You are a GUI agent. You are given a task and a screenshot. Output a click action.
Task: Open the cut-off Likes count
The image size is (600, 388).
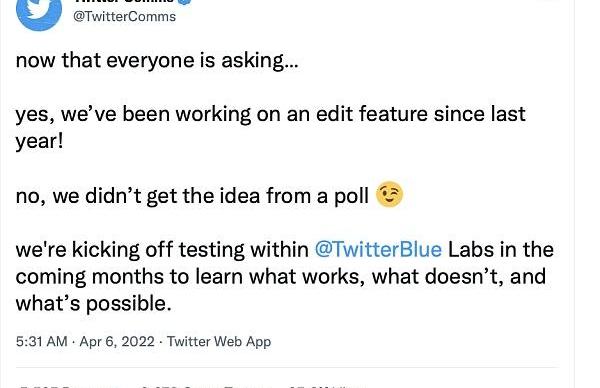324,385
